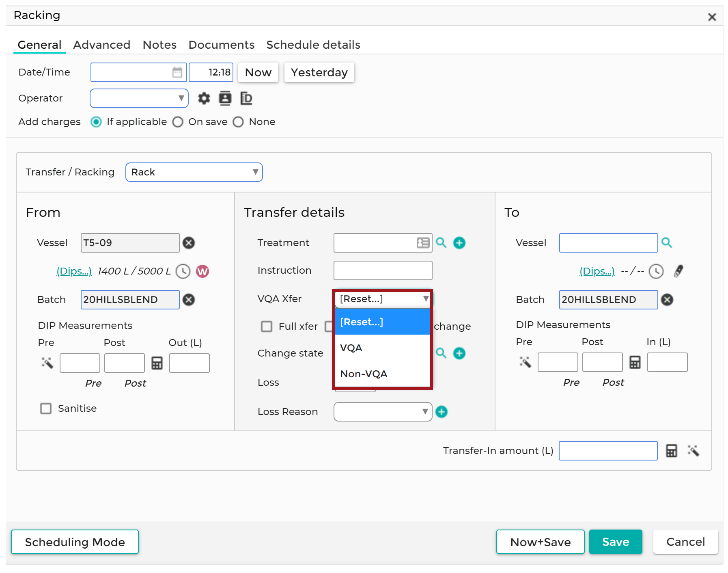
Task: Click the Now+Save button
Action: (x=541, y=542)
